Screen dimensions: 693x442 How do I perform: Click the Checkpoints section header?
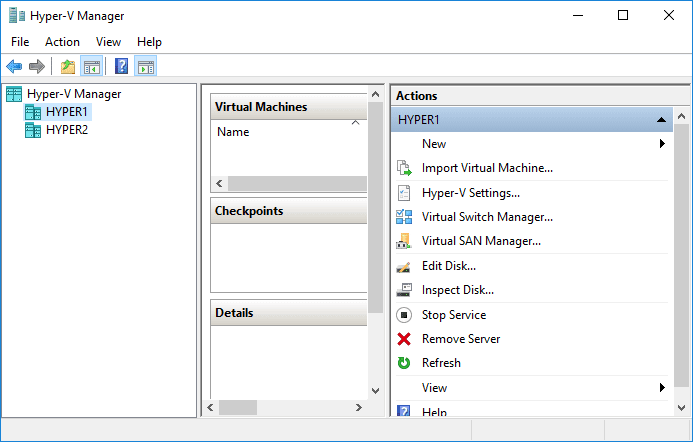pyautogui.click(x=289, y=211)
